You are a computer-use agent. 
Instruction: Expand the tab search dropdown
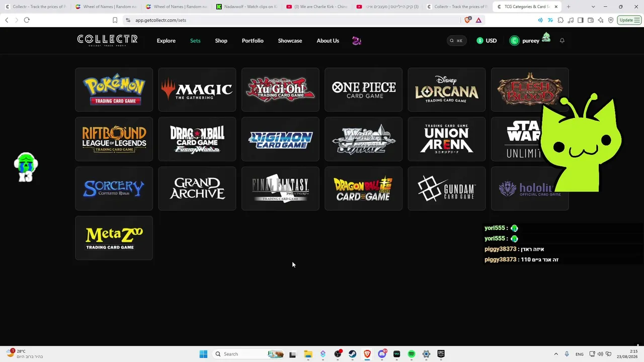coord(593,7)
